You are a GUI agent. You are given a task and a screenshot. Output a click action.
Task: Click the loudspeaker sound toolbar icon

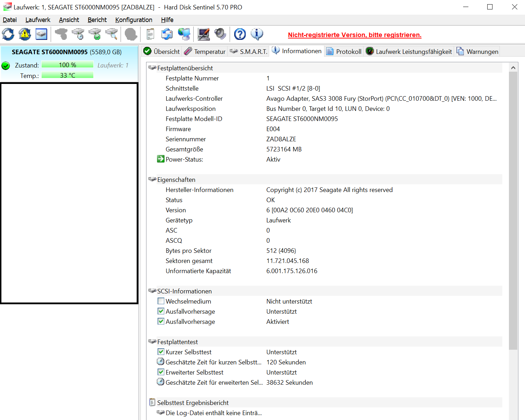tap(221, 34)
